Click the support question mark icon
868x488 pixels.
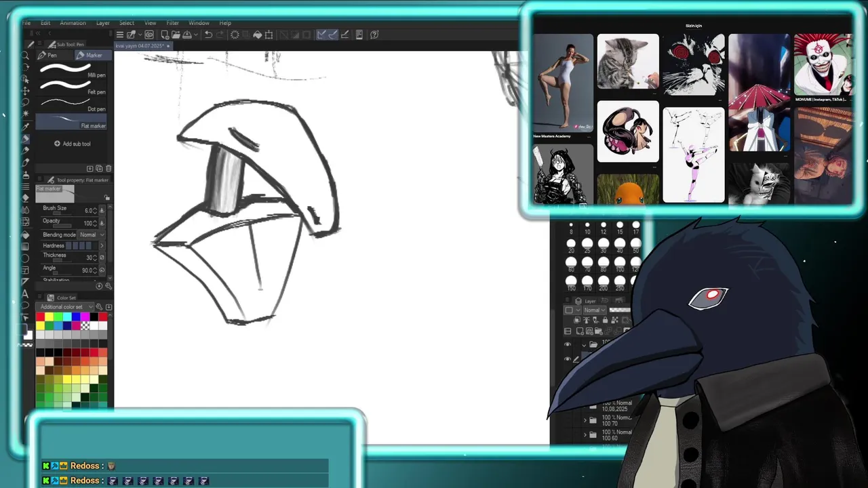374,35
